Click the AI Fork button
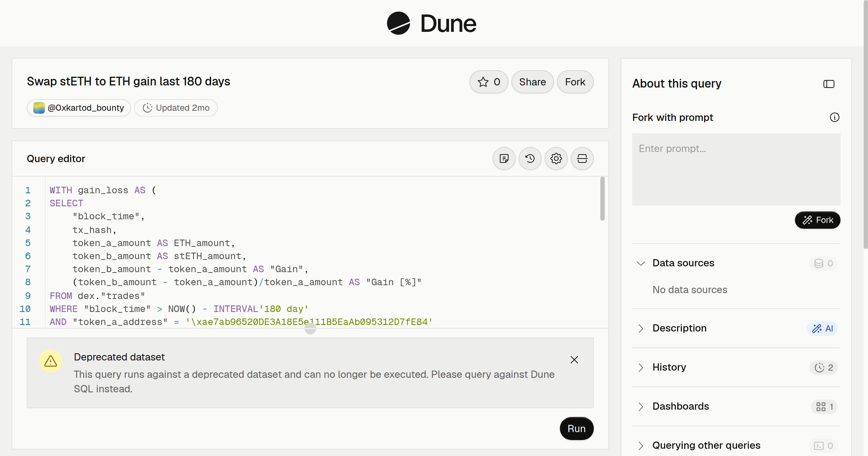Image resolution: width=868 pixels, height=456 pixels. pyautogui.click(x=818, y=220)
